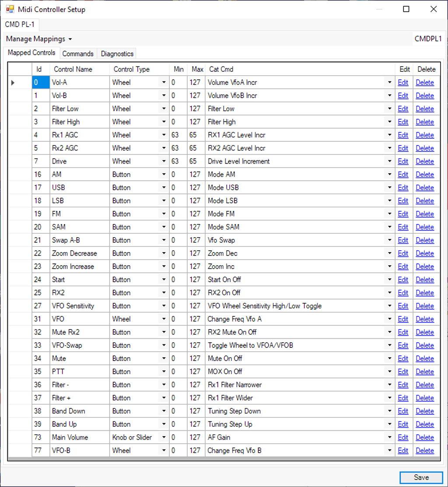448x487 pixels.
Task: Delete the Main Volume mapping
Action: pyautogui.click(x=425, y=437)
